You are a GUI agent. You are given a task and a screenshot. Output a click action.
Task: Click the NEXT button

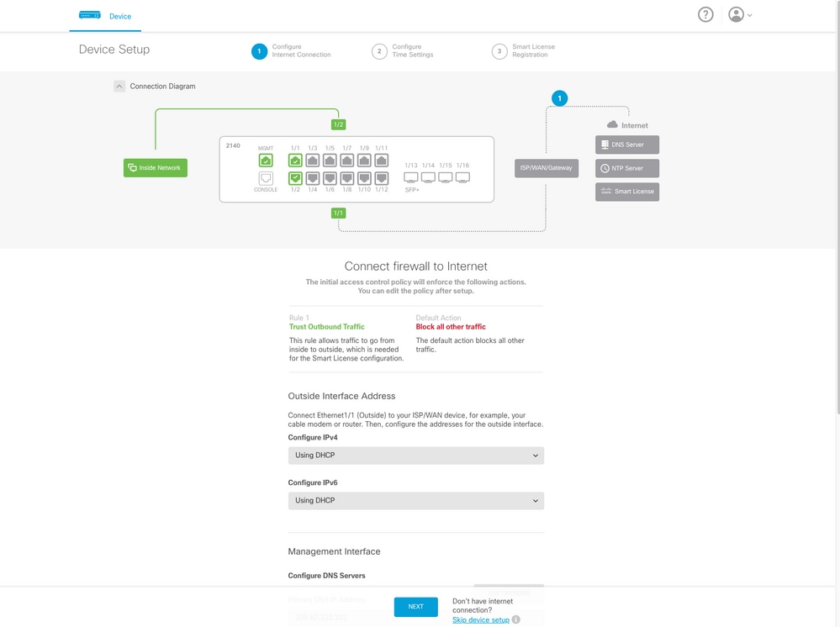point(416,607)
